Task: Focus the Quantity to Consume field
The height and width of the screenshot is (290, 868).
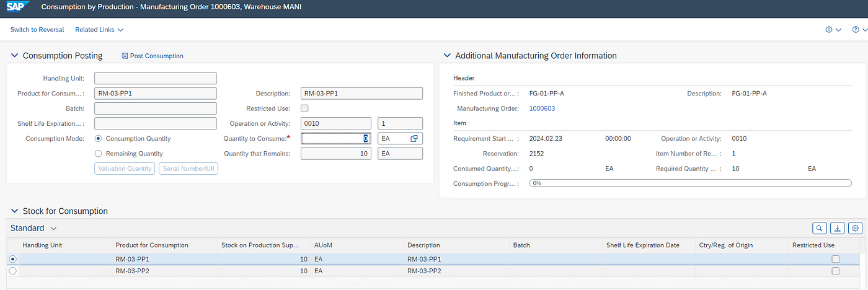Action: point(336,139)
